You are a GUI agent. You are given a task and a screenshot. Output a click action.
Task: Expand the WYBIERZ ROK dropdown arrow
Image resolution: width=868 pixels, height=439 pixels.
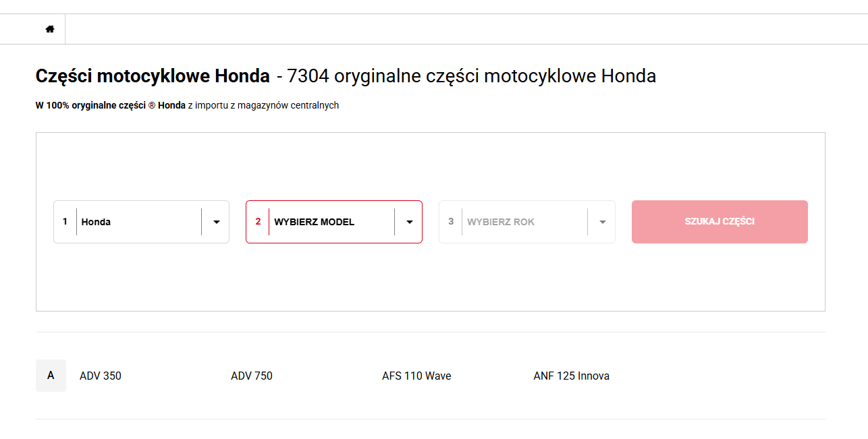tap(602, 222)
